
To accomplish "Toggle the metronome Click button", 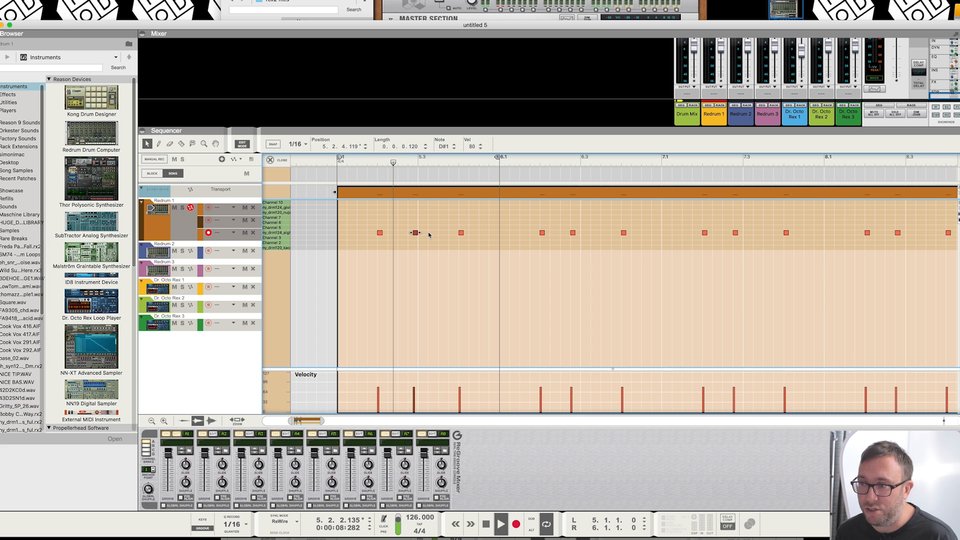I will click(x=384, y=519).
